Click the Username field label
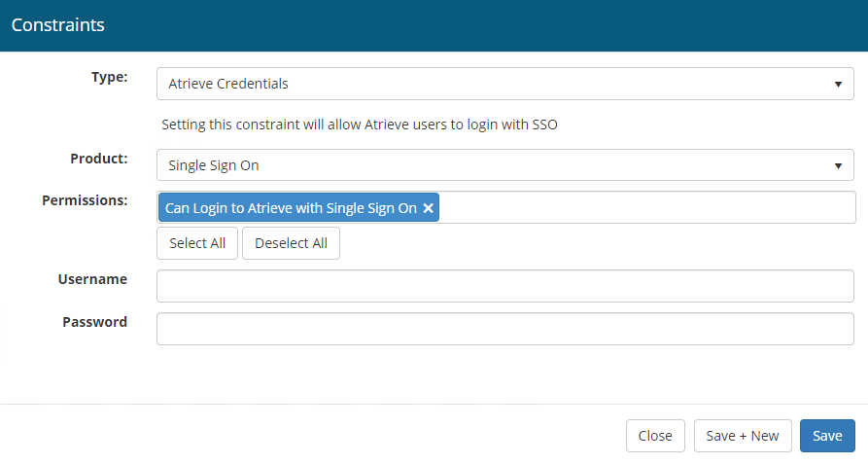This screenshot has width=868, height=464. (92, 279)
